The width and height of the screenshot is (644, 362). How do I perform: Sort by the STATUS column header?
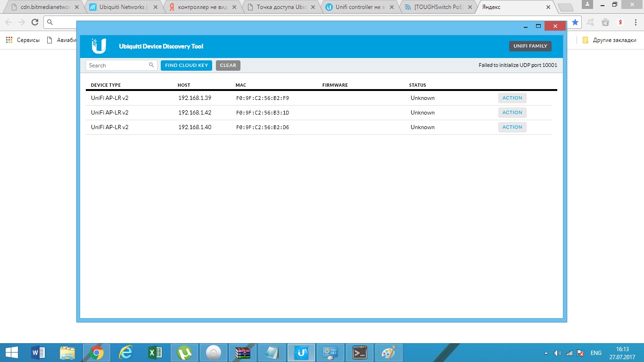point(418,85)
